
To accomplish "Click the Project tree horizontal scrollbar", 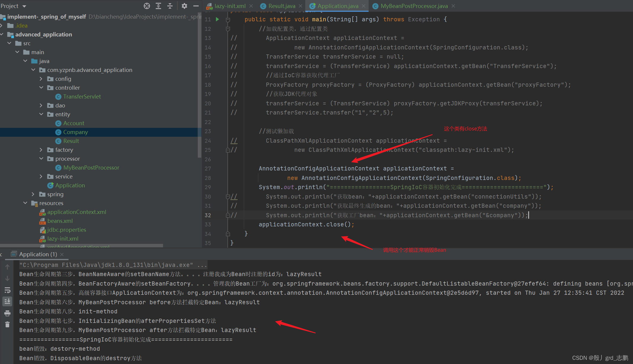I will point(81,245).
